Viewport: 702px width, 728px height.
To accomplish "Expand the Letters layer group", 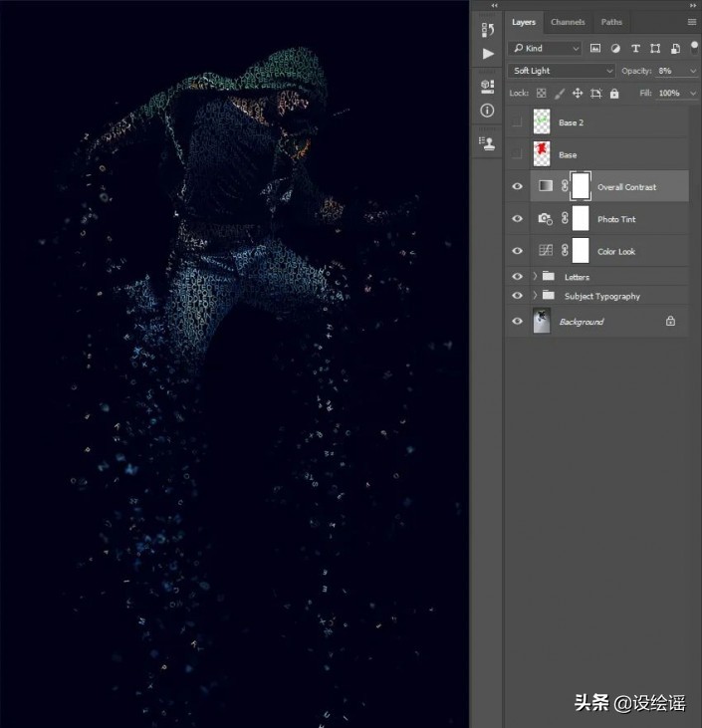I will tap(535, 277).
